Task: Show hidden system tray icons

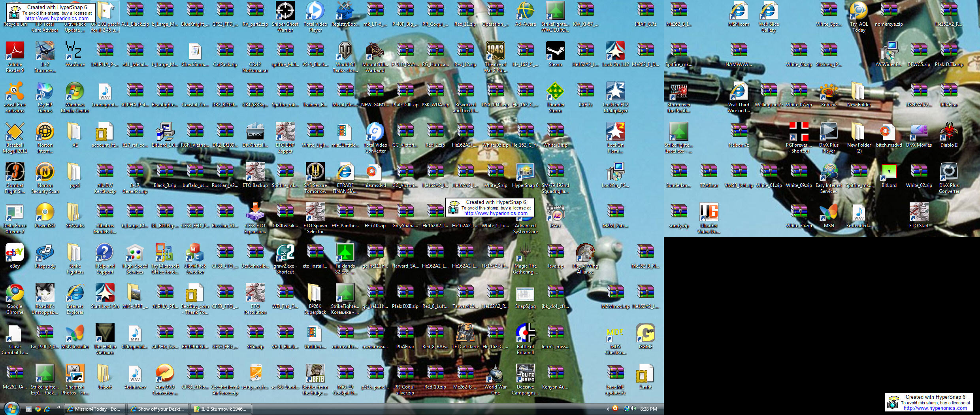Action: [608, 409]
